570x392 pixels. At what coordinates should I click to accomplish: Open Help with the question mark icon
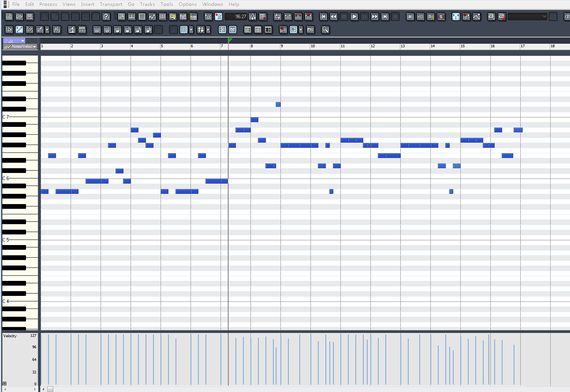pyautogui.click(x=106, y=17)
